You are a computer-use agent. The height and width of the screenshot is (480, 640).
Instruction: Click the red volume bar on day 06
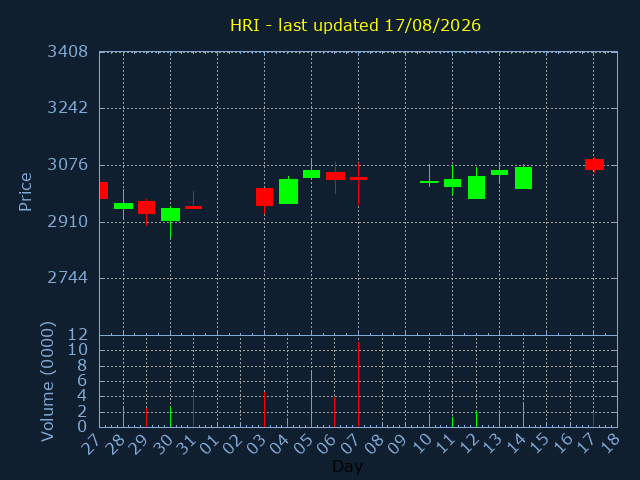point(335,412)
